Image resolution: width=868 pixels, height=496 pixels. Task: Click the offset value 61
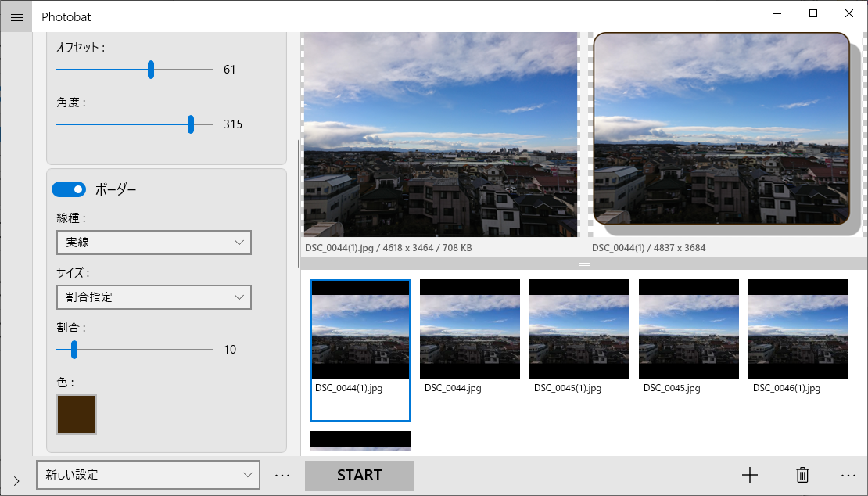(x=230, y=70)
